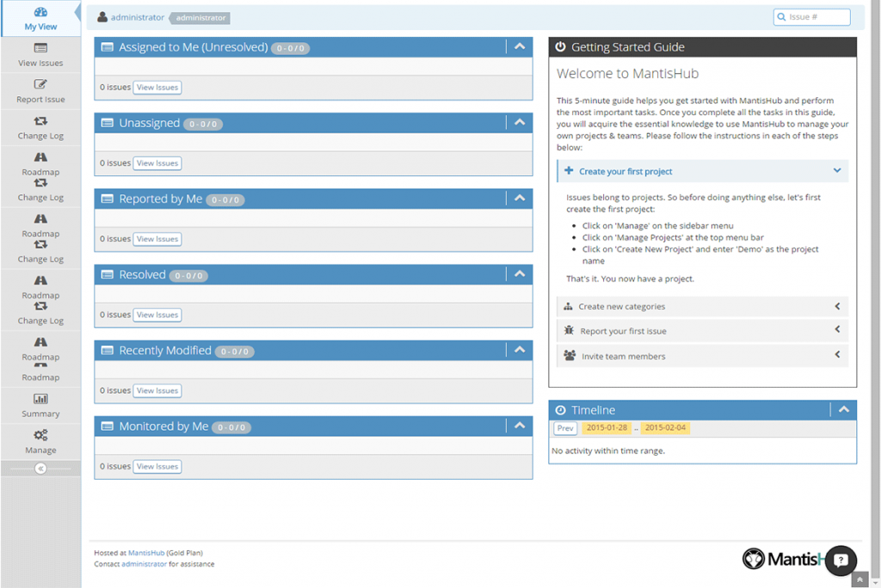Collapse the Create your first project step
This screenshot has width=881, height=588.
click(x=702, y=171)
